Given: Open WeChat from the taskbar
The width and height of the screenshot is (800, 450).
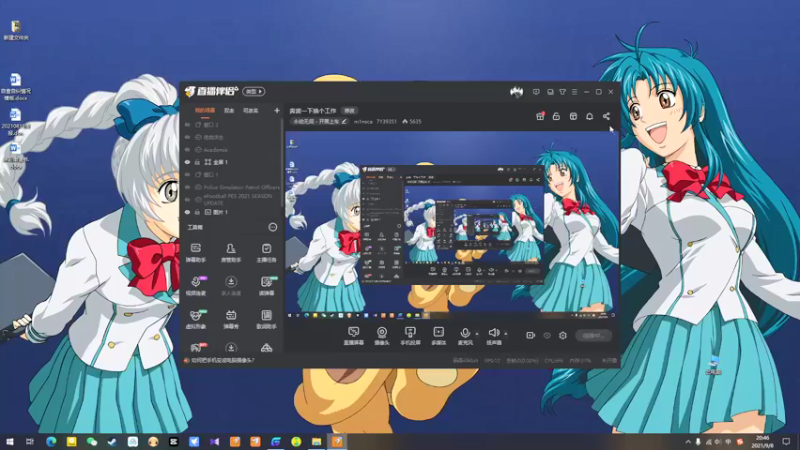Looking at the screenshot, I should click(x=92, y=441).
